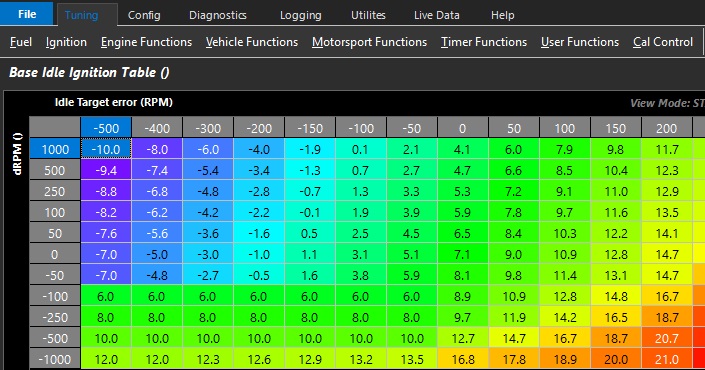Open the Ignition menu

click(66, 42)
